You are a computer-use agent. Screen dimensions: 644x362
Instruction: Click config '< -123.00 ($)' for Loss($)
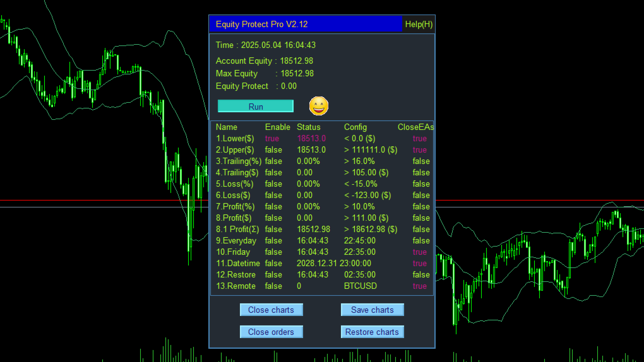pos(367,196)
